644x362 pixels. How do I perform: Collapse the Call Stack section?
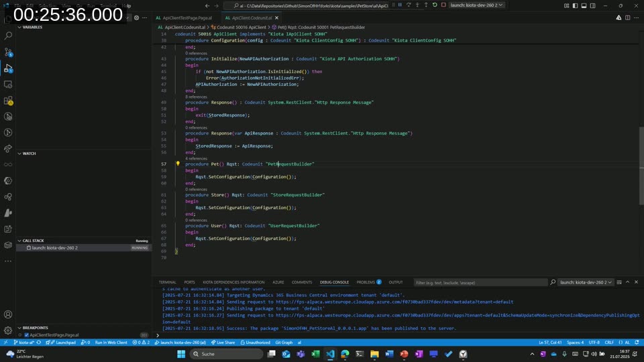(19, 241)
